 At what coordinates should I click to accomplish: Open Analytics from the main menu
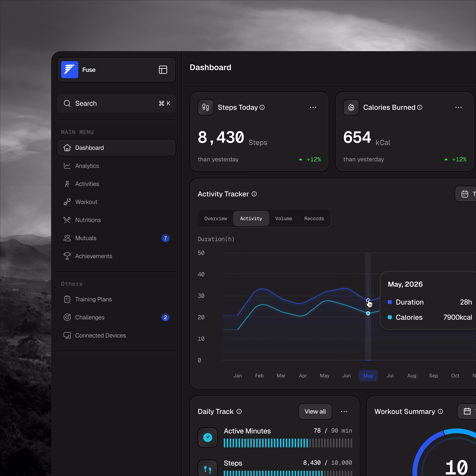(116, 166)
